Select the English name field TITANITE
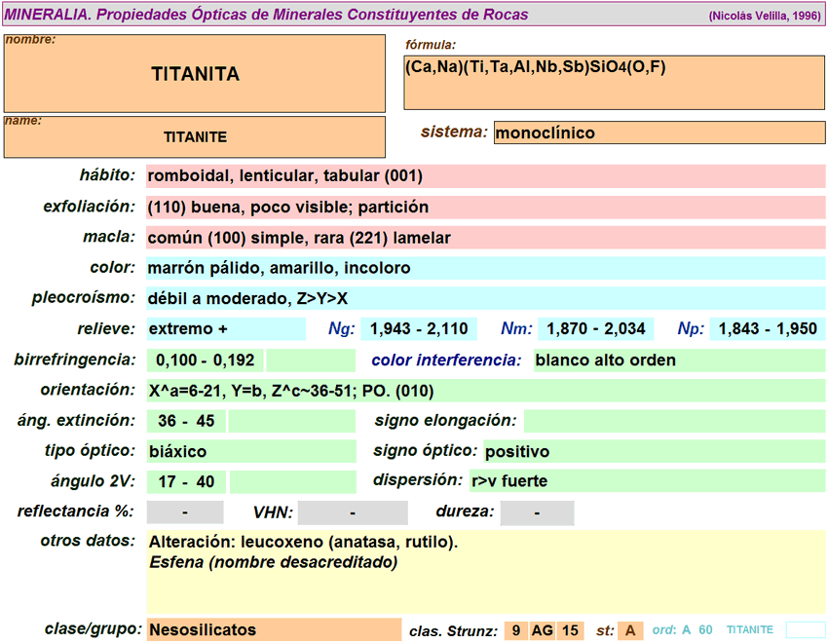The image size is (828, 644). [195, 137]
